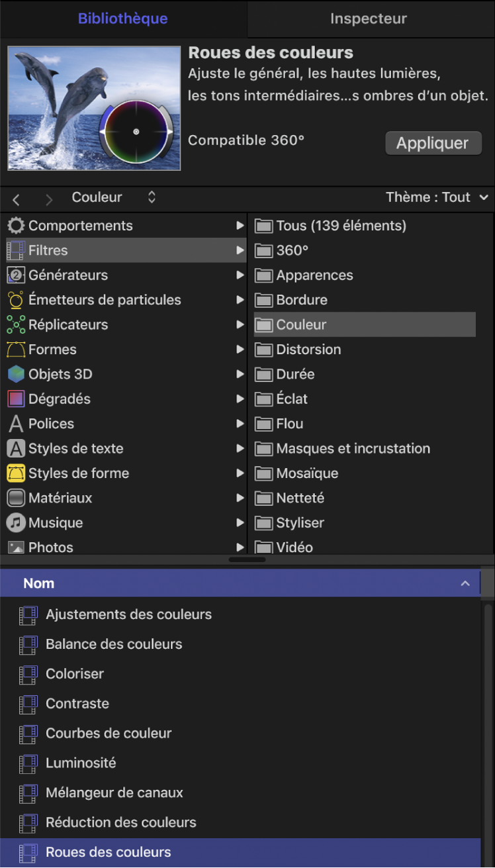Viewport: 495px width, 868px height.
Task: Click the Musique note icon
Action: point(16,523)
